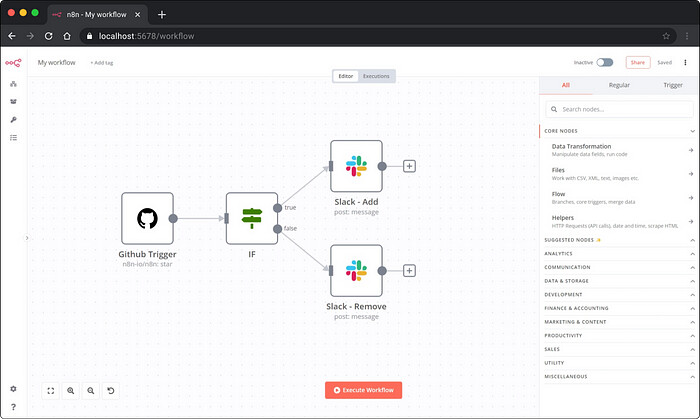700x419 pixels.
Task: Click the Share button
Action: [x=638, y=62]
